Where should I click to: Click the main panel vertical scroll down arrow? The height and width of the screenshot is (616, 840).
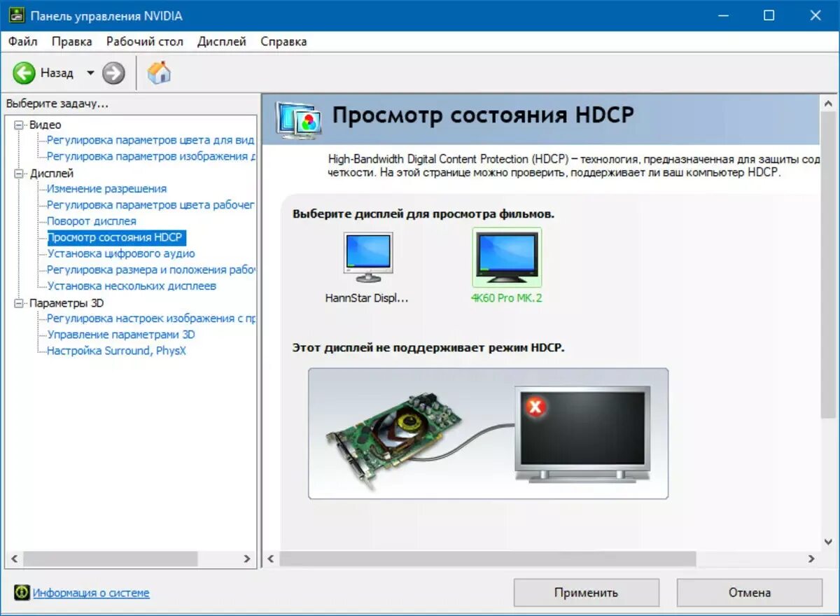(829, 542)
